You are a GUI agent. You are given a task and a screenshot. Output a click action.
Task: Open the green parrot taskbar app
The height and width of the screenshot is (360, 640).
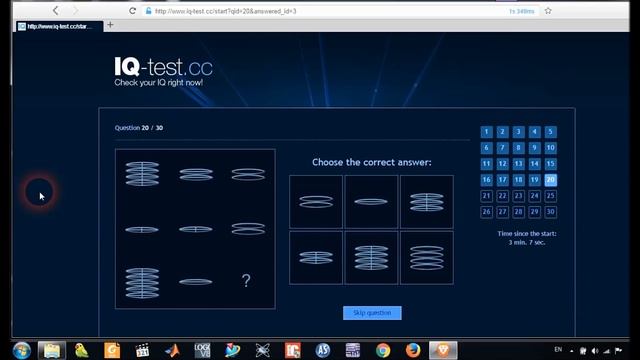(82, 350)
